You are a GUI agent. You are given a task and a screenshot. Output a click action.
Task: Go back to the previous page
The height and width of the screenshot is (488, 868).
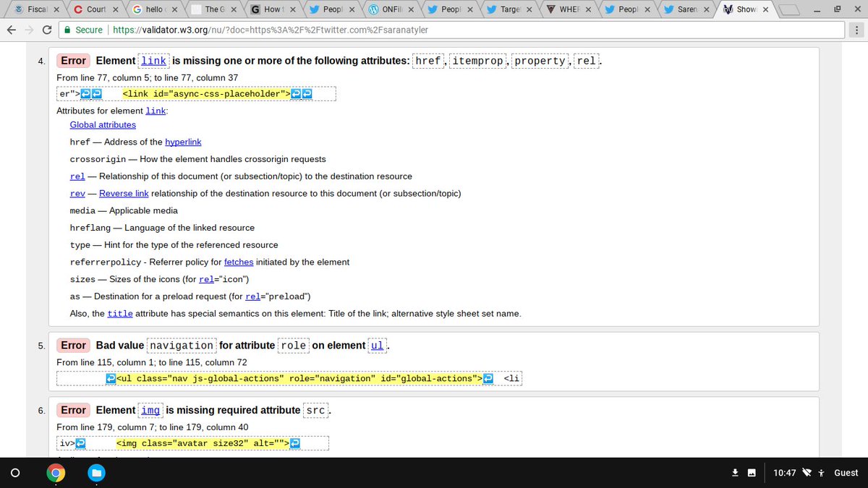12,30
